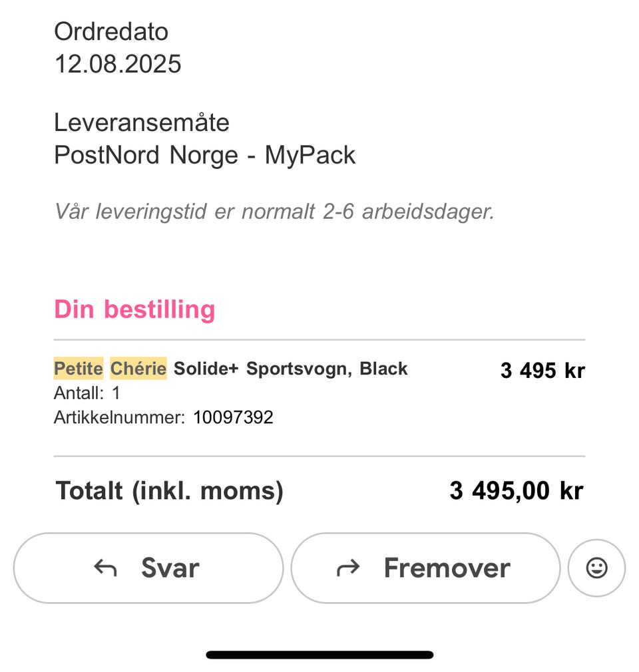Tap the delivery time notice text
639x672 pixels.
pyautogui.click(x=274, y=212)
